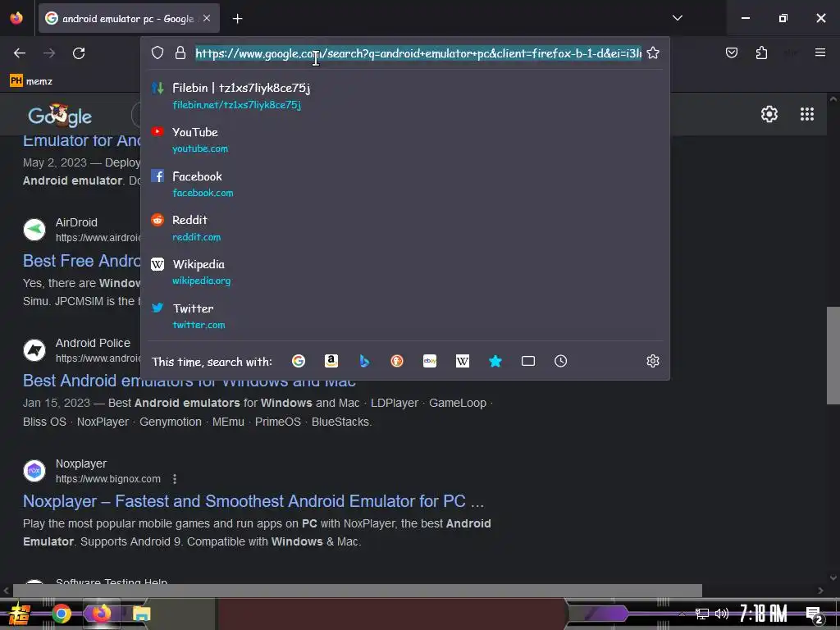Reload the current page
This screenshot has width=840, height=630.
coord(79,53)
